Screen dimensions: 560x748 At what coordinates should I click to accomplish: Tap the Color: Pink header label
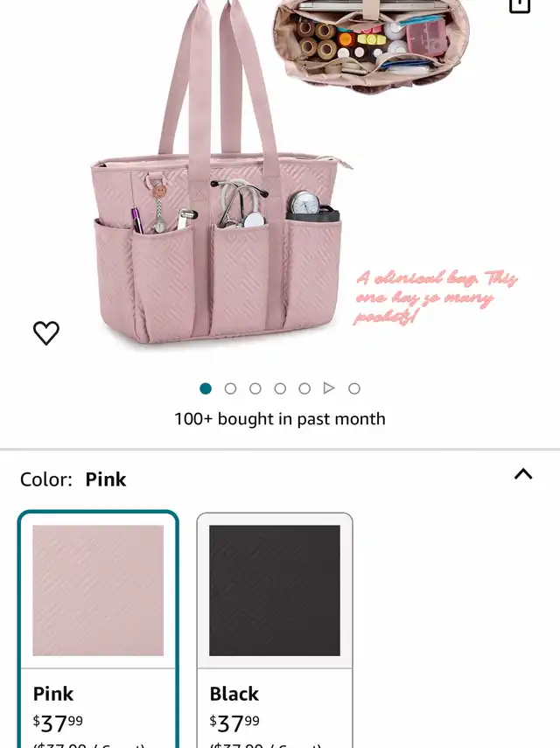[x=73, y=479]
